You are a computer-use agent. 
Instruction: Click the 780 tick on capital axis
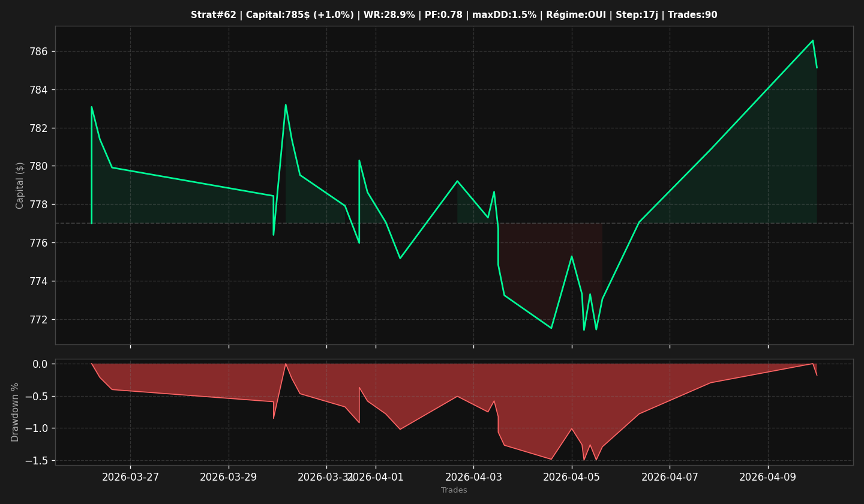pyautogui.click(x=40, y=166)
